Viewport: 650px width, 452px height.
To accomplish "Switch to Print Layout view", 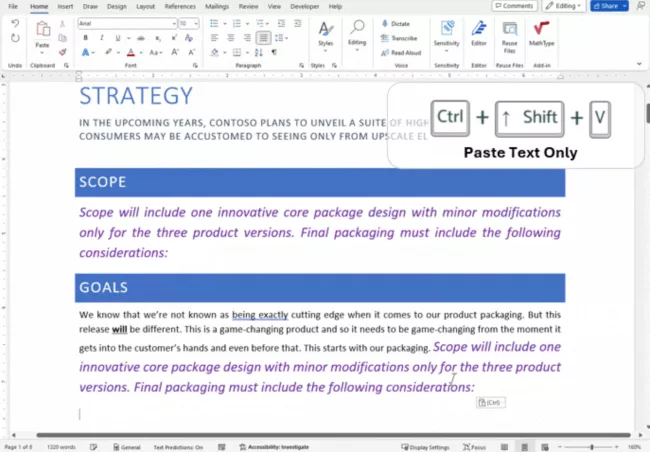I will [x=524, y=447].
